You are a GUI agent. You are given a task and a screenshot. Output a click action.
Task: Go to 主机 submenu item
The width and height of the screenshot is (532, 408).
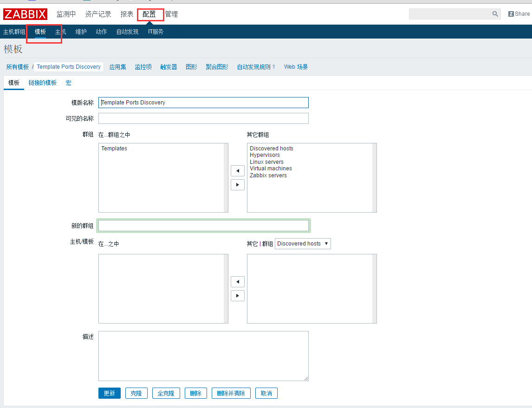[x=60, y=32]
